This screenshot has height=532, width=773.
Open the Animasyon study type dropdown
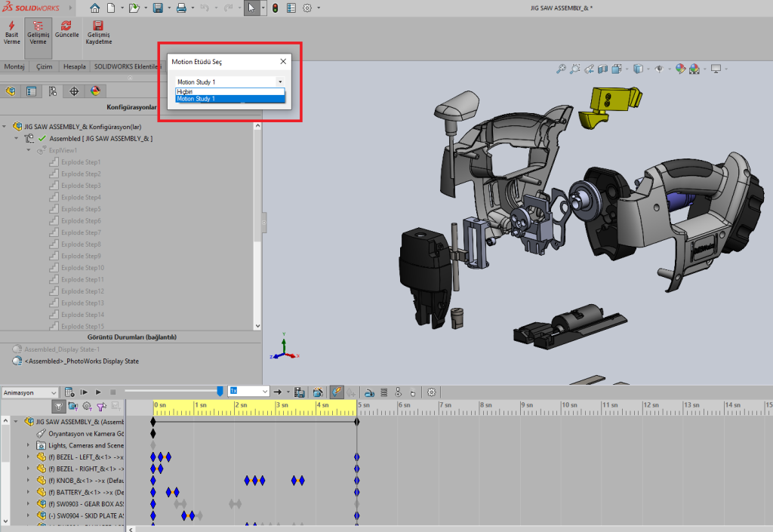click(x=30, y=392)
